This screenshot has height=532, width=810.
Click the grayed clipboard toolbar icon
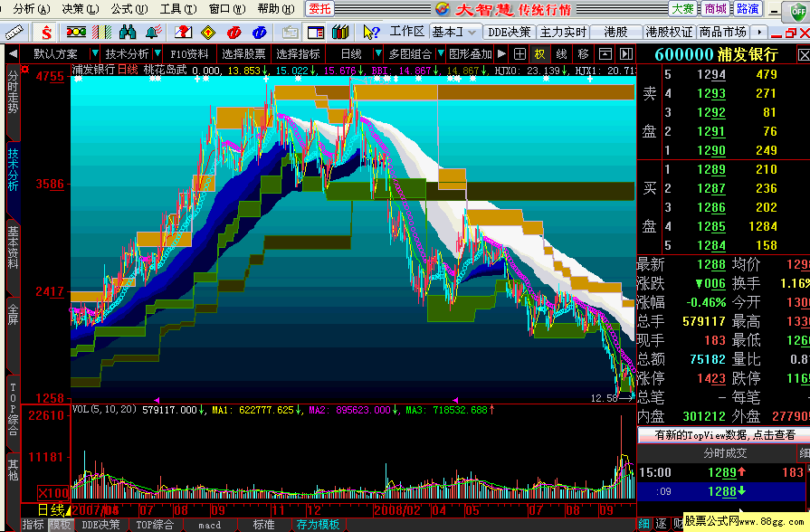(x=290, y=32)
